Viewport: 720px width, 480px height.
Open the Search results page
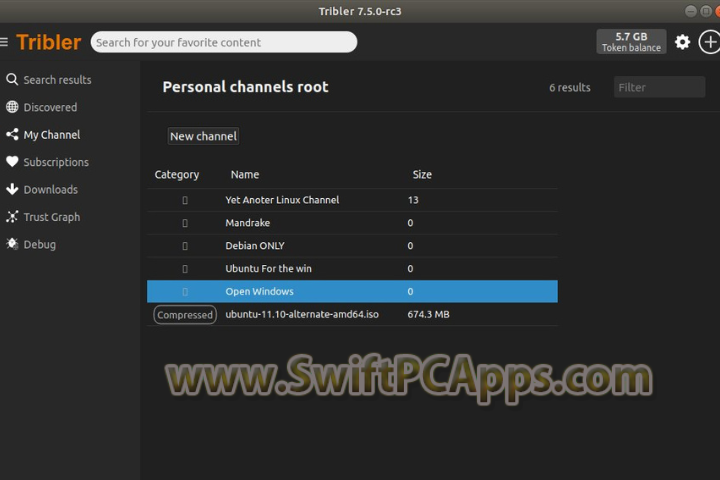pos(57,80)
